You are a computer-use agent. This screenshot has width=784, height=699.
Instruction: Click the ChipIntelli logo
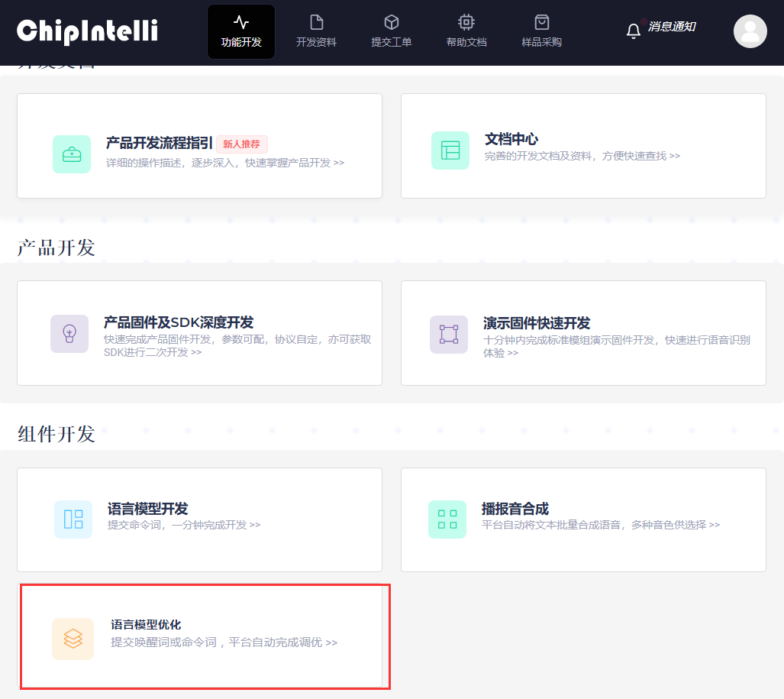(x=88, y=31)
